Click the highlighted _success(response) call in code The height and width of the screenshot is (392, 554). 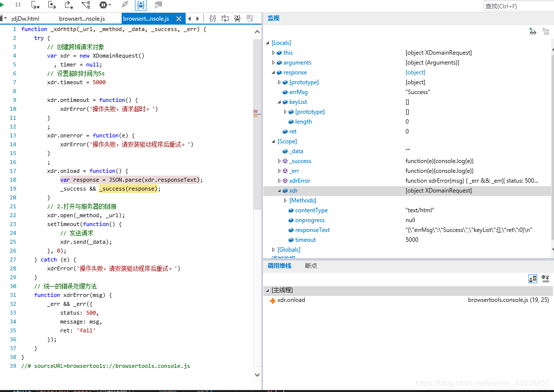point(128,189)
